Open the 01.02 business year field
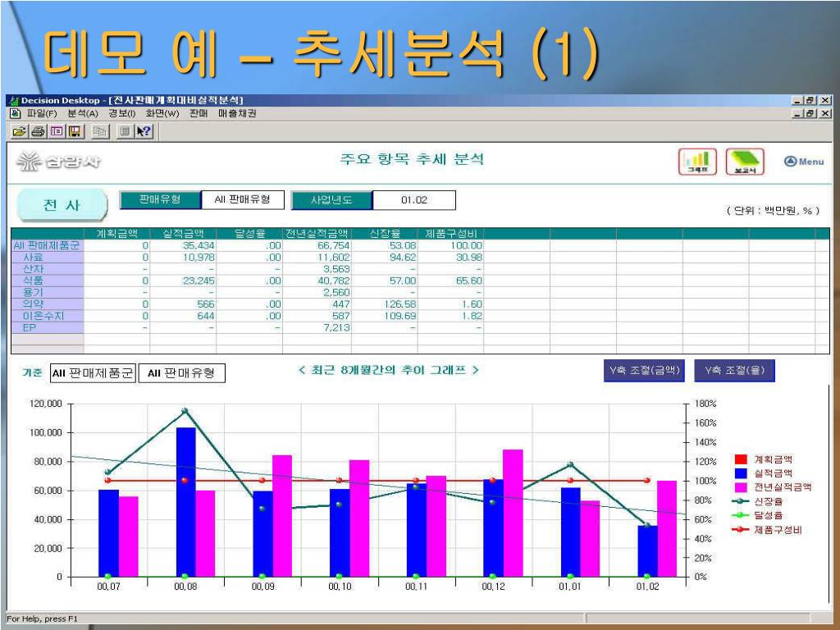Screen dimensions: 840x630 pyautogui.click(x=414, y=200)
